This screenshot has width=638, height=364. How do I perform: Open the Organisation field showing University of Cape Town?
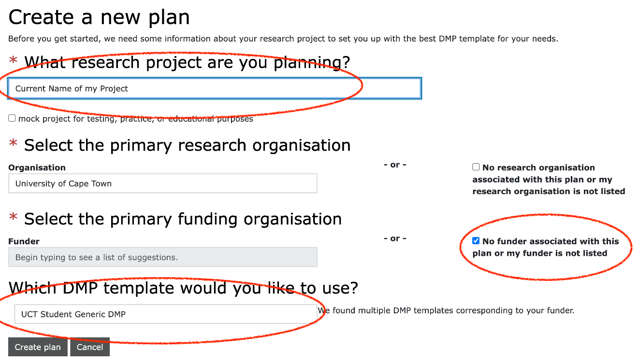[162, 183]
